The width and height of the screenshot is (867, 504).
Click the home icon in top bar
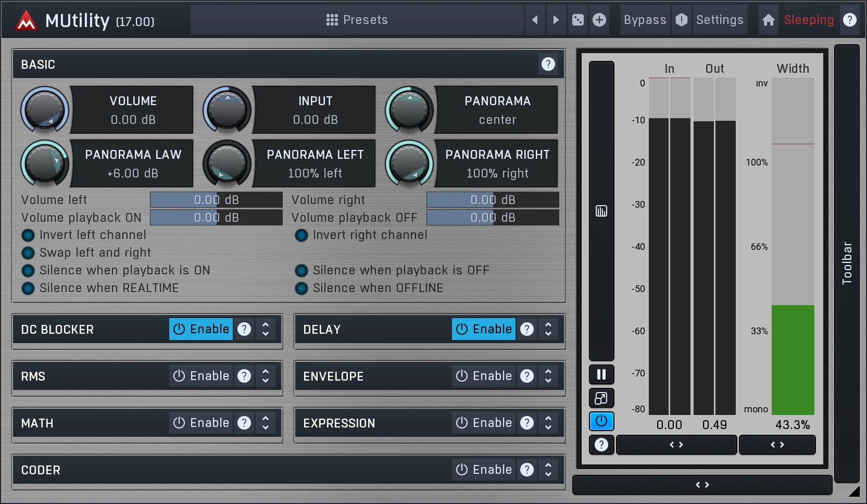click(768, 20)
